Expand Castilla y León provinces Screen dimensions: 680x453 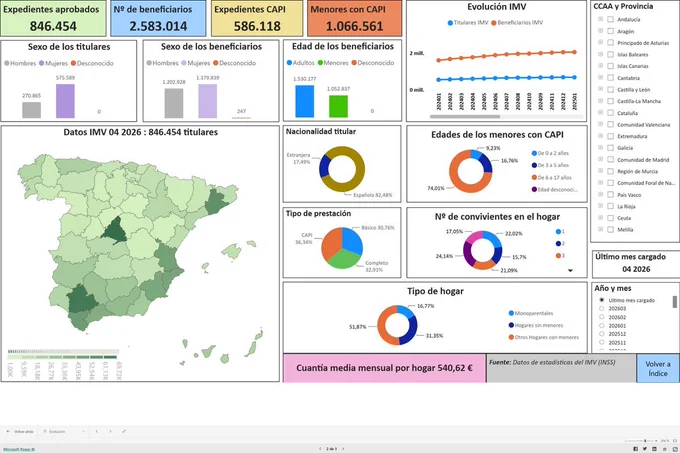click(601, 89)
